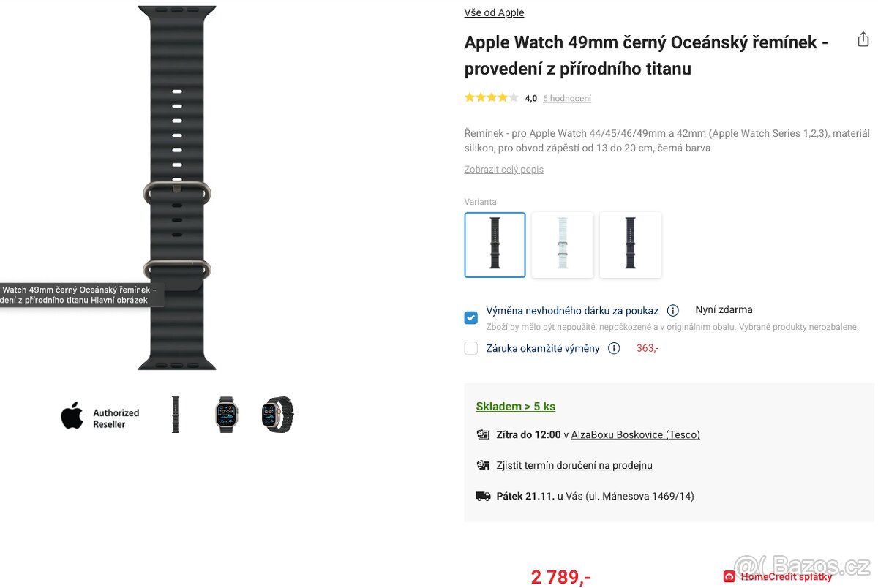Image resolution: width=878 pixels, height=588 pixels.
Task: Click the store delivery icon next to Zjistit termín
Action: tap(483, 464)
